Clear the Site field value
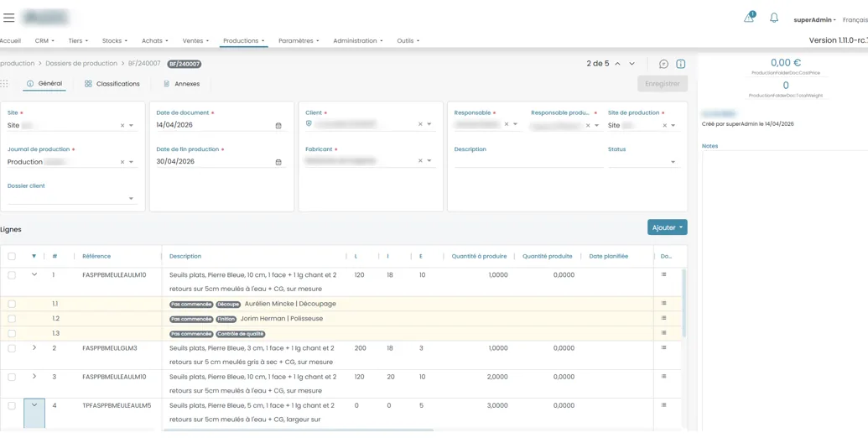The width and height of the screenshot is (868, 438). pos(122,126)
